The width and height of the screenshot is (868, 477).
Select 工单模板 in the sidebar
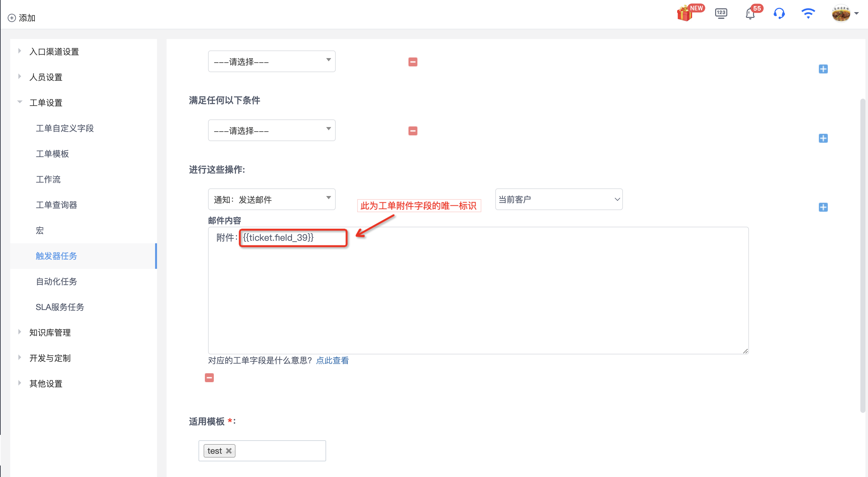(52, 154)
